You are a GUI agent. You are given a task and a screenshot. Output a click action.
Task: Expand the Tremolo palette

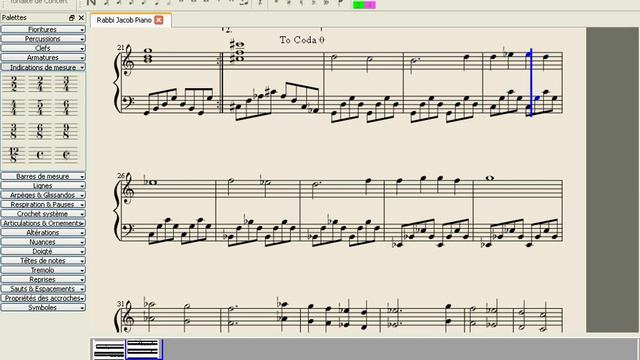pyautogui.click(x=43, y=270)
